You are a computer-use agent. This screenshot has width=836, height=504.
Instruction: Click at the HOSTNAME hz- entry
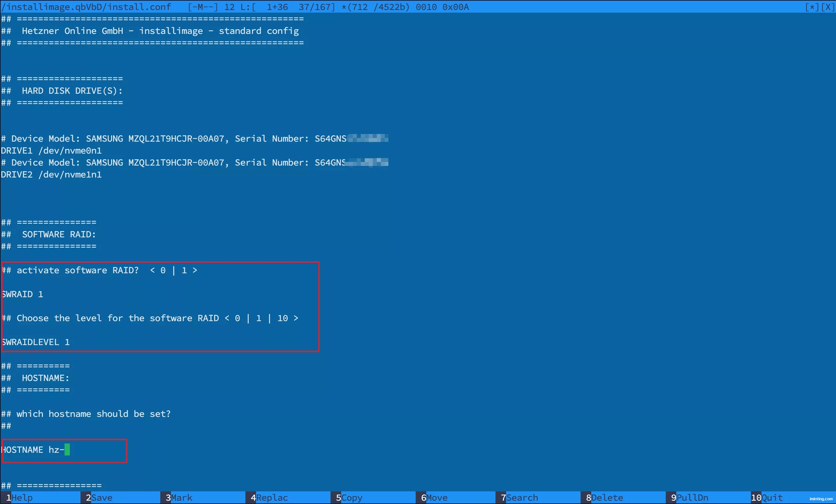tap(33, 450)
